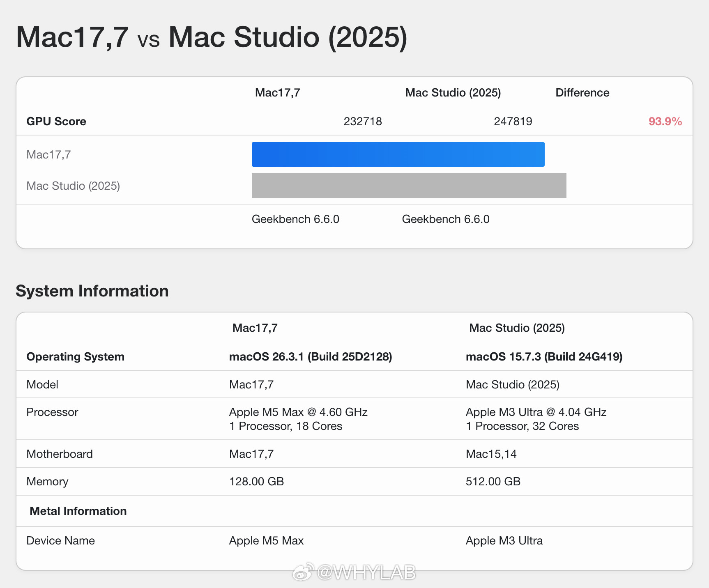Click the blue Mac17,7 score bar
The width and height of the screenshot is (709, 588).
pyautogui.click(x=398, y=154)
